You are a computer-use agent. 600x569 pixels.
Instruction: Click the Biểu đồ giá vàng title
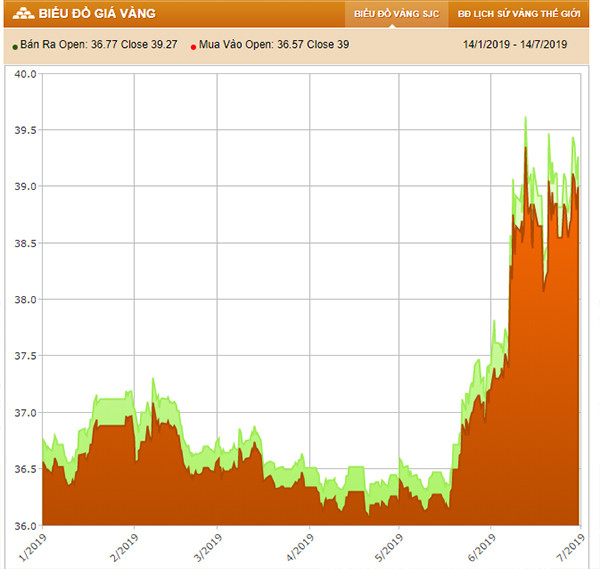pyautogui.click(x=96, y=14)
